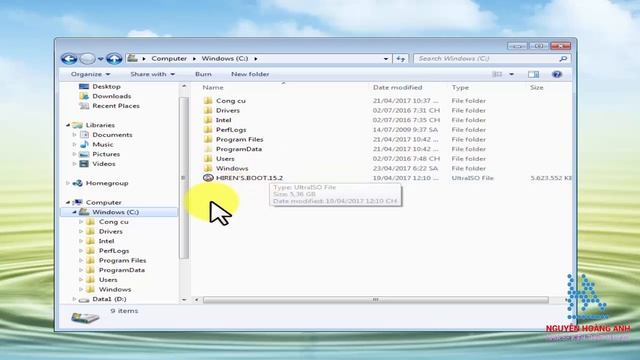Sort by the Name column header

(213, 88)
